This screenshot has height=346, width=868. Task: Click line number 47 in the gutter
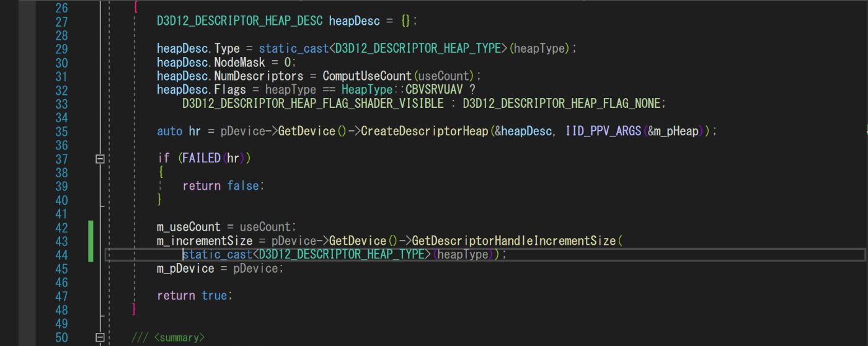pyautogui.click(x=61, y=296)
